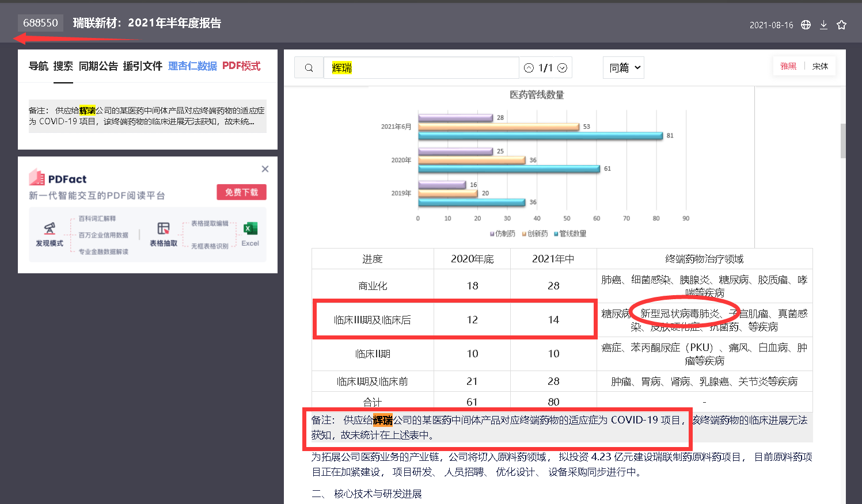This screenshot has width=862, height=504.
Task: Click the 免费下载 button
Action: coord(242,192)
